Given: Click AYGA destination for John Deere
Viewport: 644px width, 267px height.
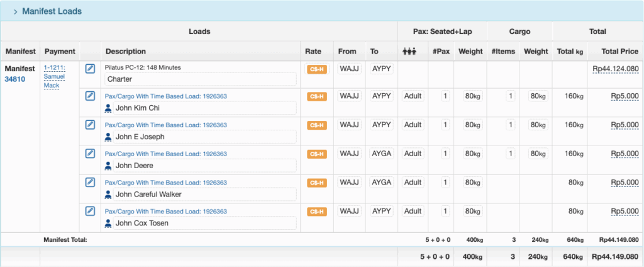Looking at the screenshot, I should (x=382, y=154).
